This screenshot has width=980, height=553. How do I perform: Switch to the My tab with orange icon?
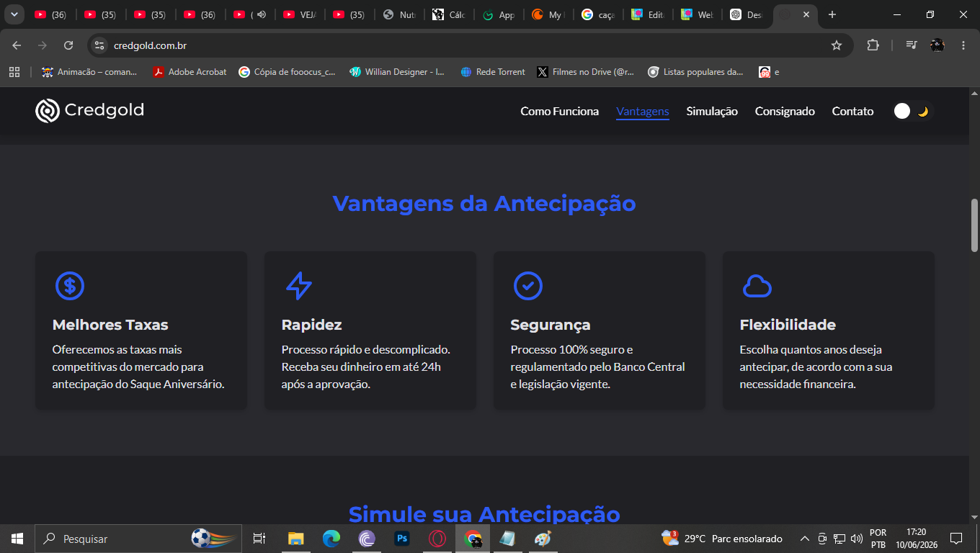coord(548,14)
